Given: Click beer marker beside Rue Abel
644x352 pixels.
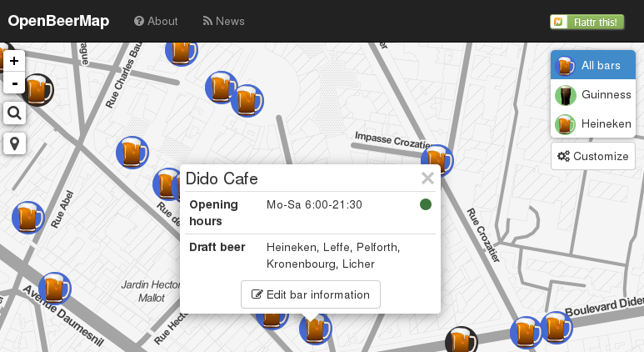Looking at the screenshot, I should 28,218.
